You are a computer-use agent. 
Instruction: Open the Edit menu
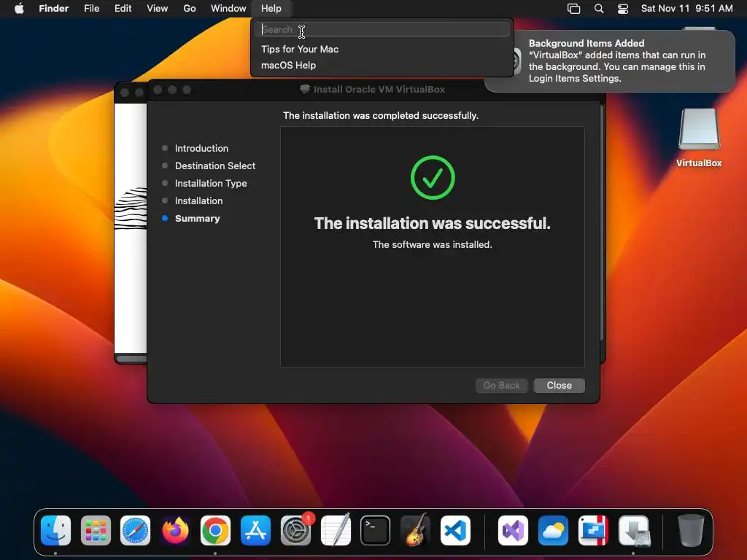pyautogui.click(x=123, y=9)
